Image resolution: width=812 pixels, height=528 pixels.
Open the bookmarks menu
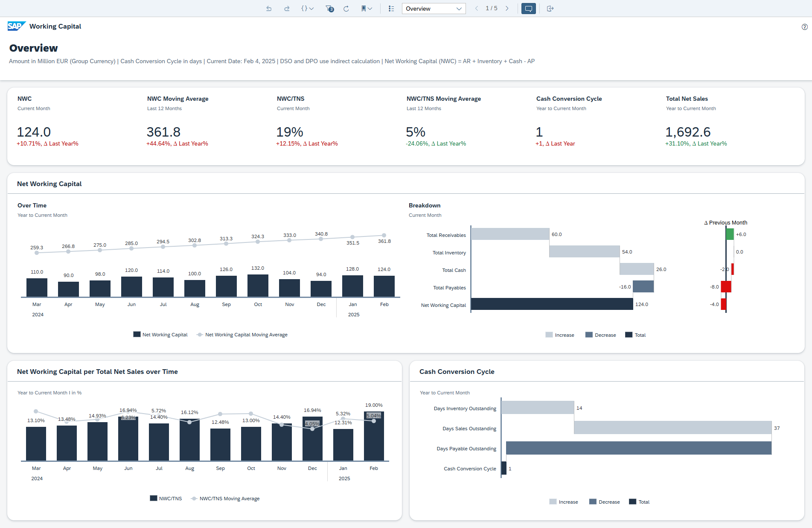(364, 8)
